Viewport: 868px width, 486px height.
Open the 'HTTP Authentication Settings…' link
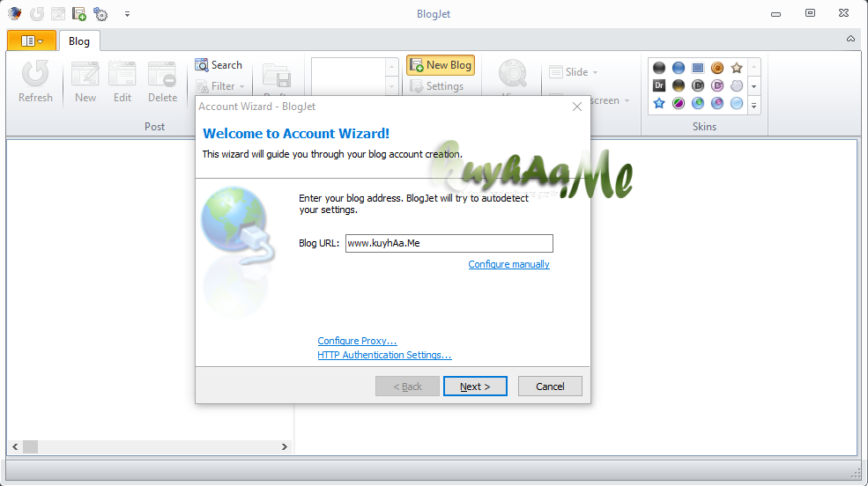point(384,355)
